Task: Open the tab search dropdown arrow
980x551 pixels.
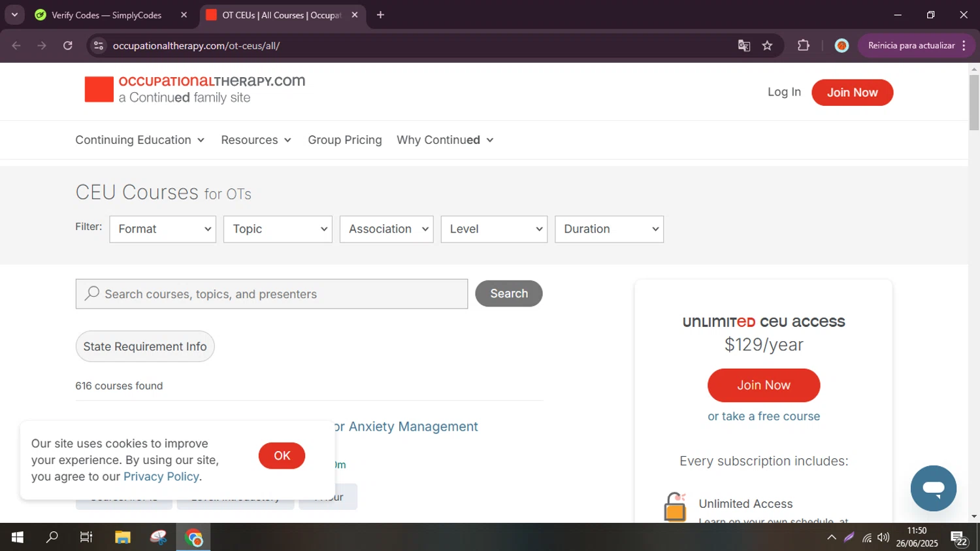Action: pyautogui.click(x=14, y=14)
